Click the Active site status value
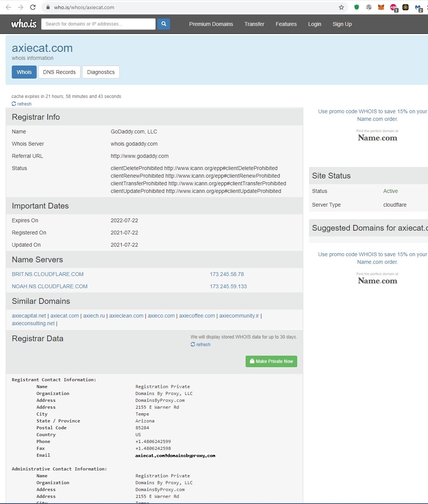Screen dimensions: 428x504 [x=391, y=191]
